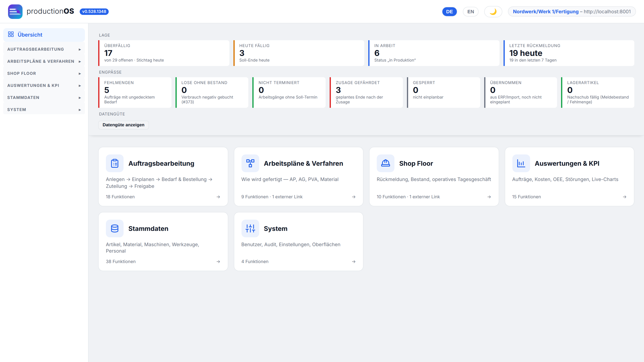Click the Stammdaten database icon
Viewport: 644px width, 362px height.
click(x=115, y=228)
